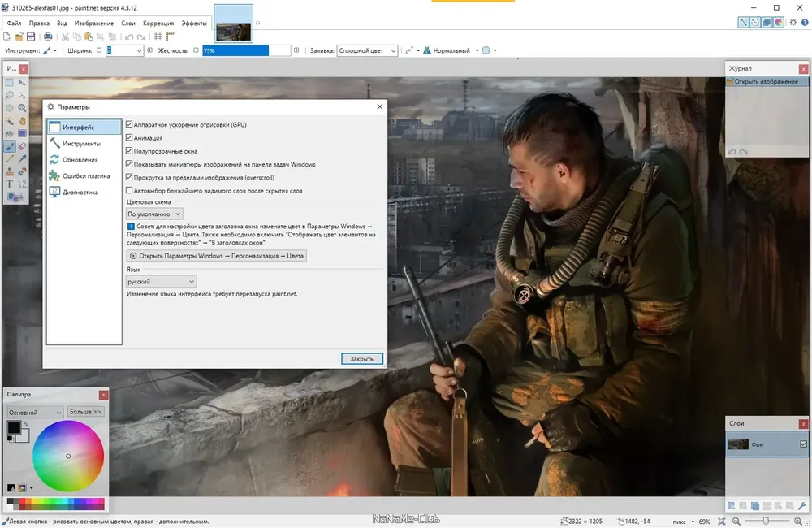Disable the Анимация checkbox
The image size is (812, 528).
[x=129, y=138]
